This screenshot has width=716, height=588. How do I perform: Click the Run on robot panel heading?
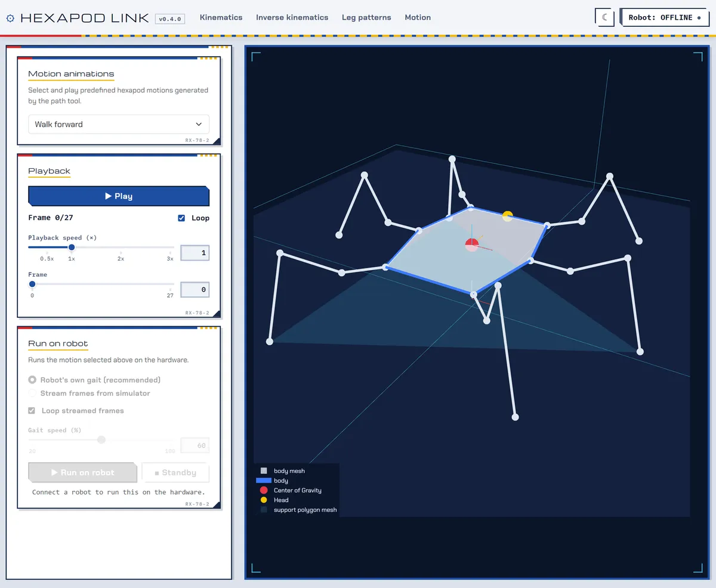point(58,343)
